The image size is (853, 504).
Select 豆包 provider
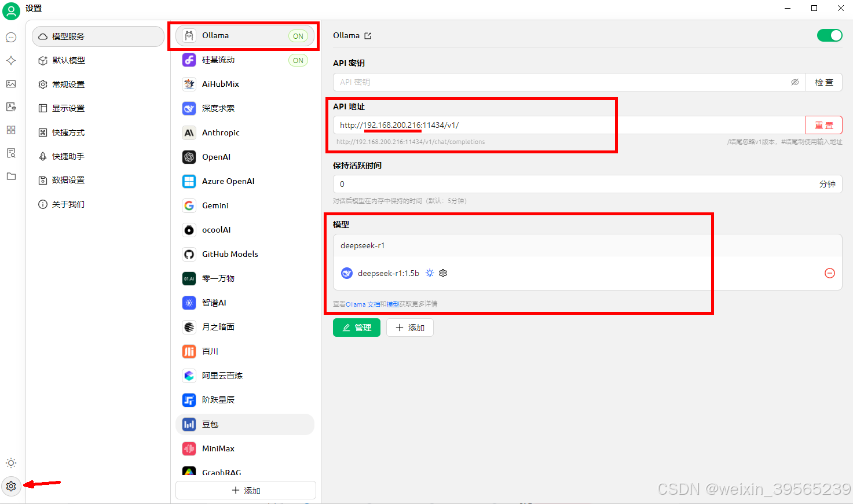(244, 425)
